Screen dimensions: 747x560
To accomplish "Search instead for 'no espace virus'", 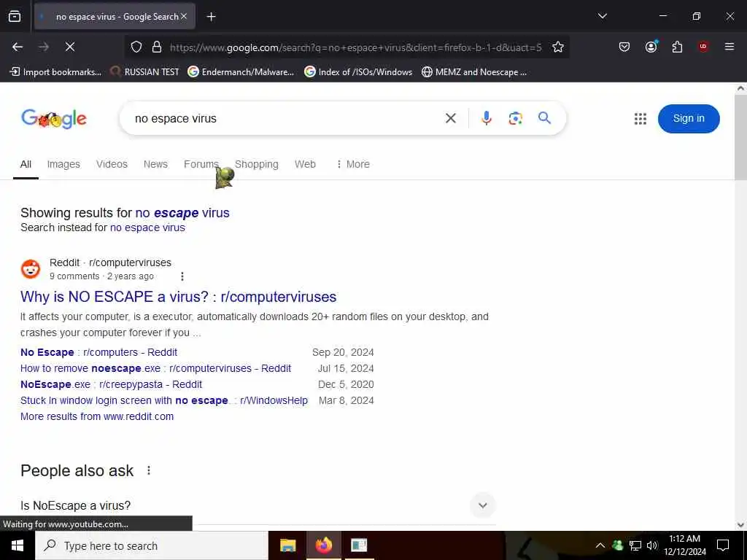I will pyautogui.click(x=147, y=227).
